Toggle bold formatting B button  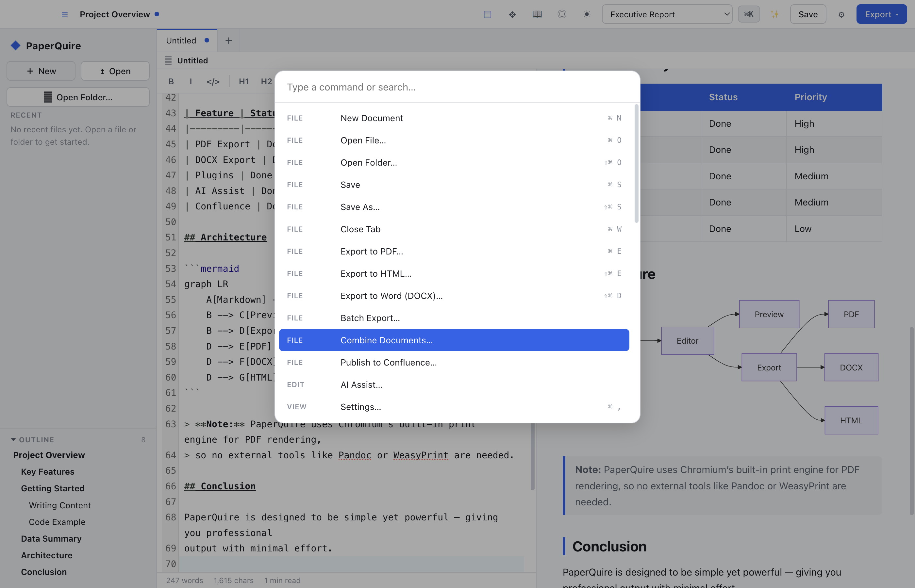tap(171, 81)
